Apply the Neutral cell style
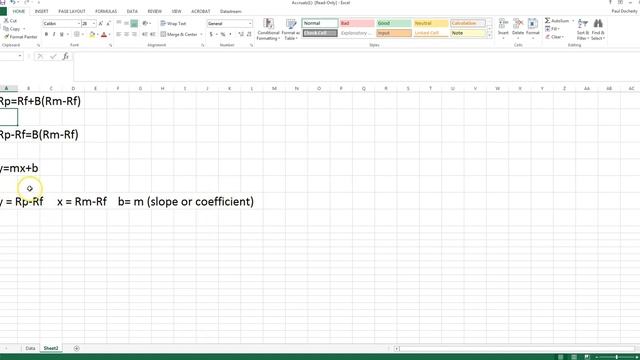 click(431, 23)
